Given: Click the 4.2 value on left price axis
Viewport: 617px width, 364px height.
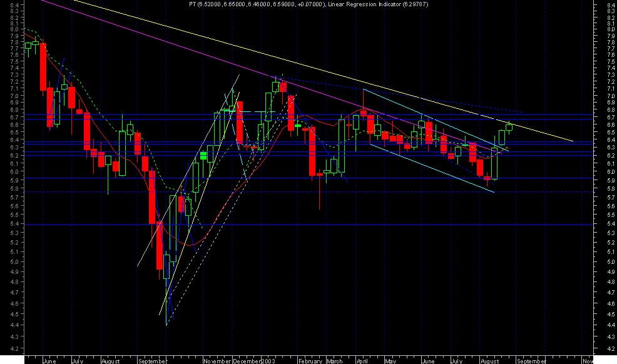Looking at the screenshot, I should pos(14,348).
